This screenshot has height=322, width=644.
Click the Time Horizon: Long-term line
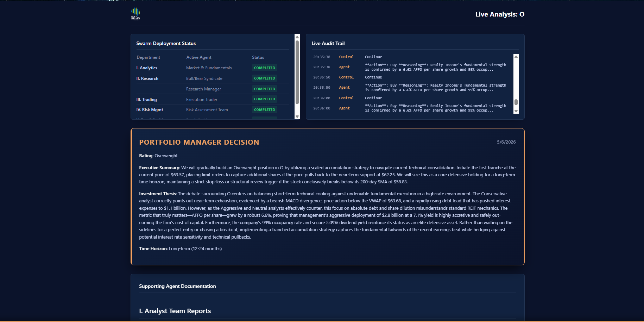(181, 248)
